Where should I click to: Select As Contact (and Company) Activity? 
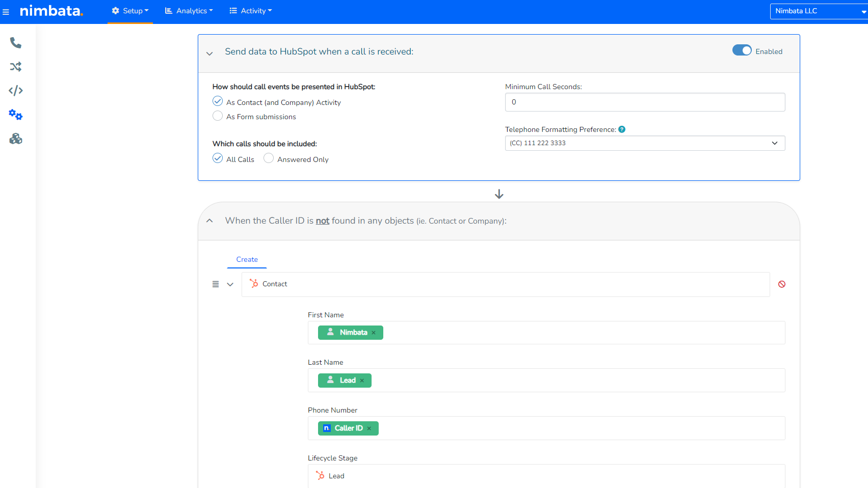click(x=218, y=101)
